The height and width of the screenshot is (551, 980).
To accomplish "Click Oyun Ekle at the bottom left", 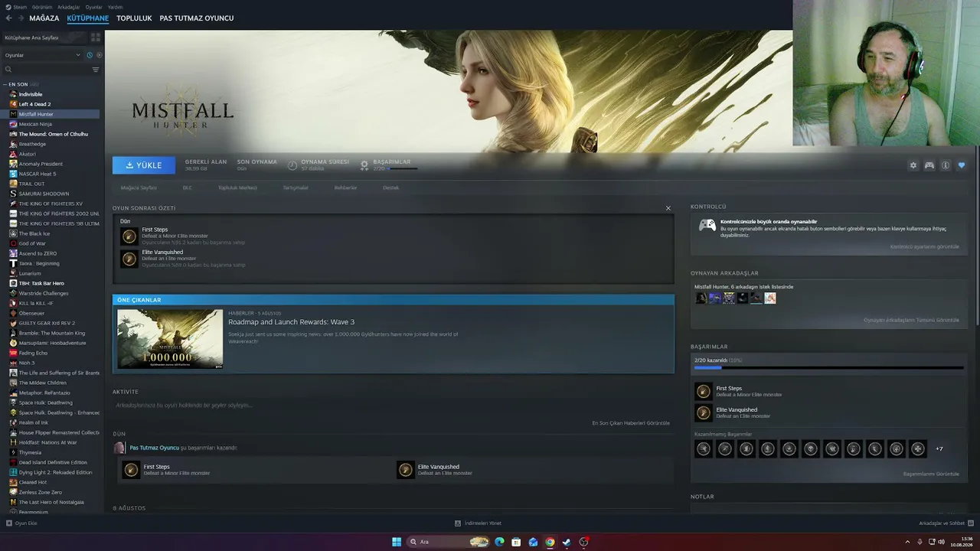I will tap(21, 523).
